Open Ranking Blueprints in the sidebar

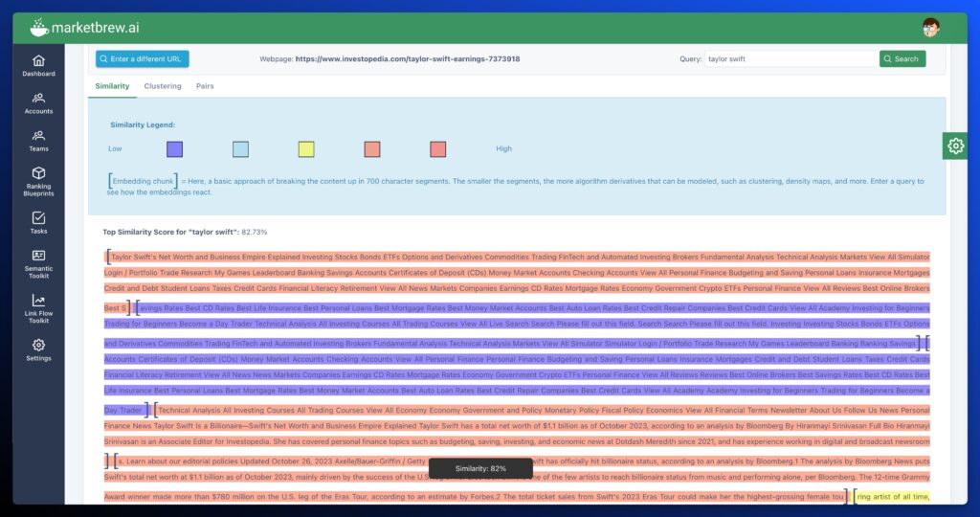point(38,181)
